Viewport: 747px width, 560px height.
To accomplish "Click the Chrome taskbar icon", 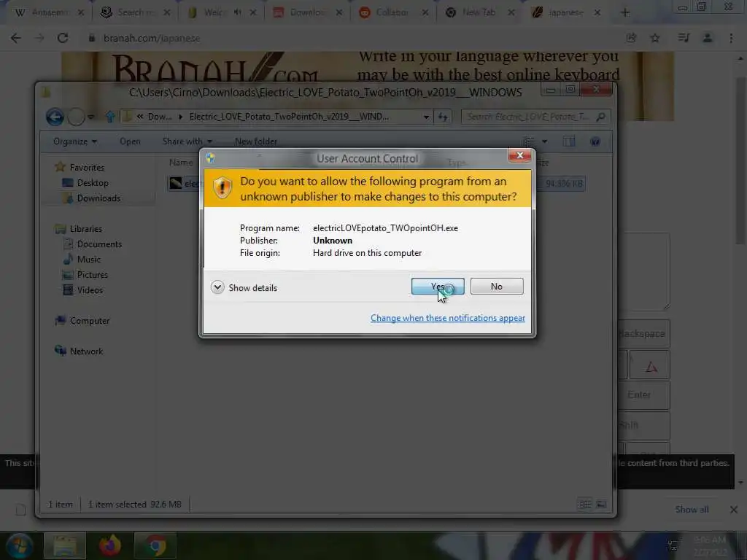I will point(155,545).
